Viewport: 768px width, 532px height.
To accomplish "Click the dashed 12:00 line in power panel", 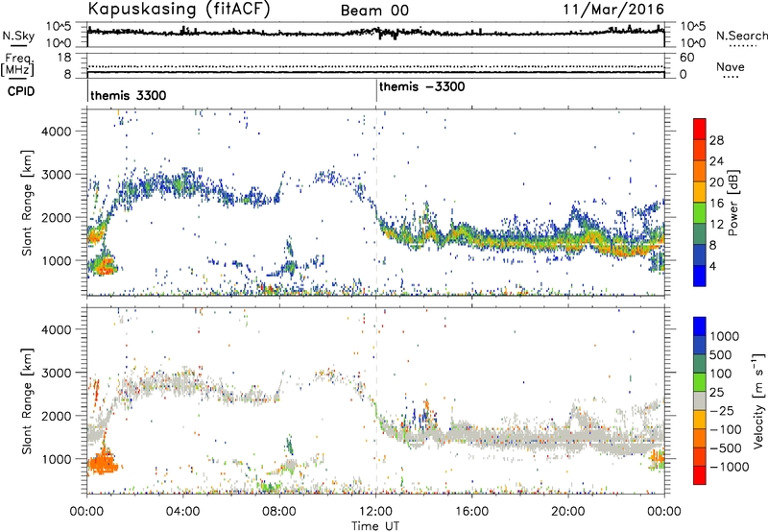I will 376,202.
